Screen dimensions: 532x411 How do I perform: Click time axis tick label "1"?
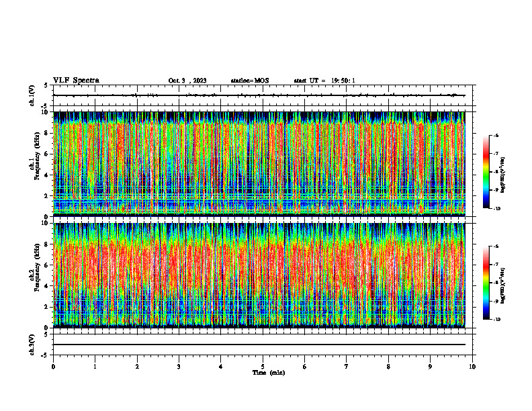pos(95,367)
